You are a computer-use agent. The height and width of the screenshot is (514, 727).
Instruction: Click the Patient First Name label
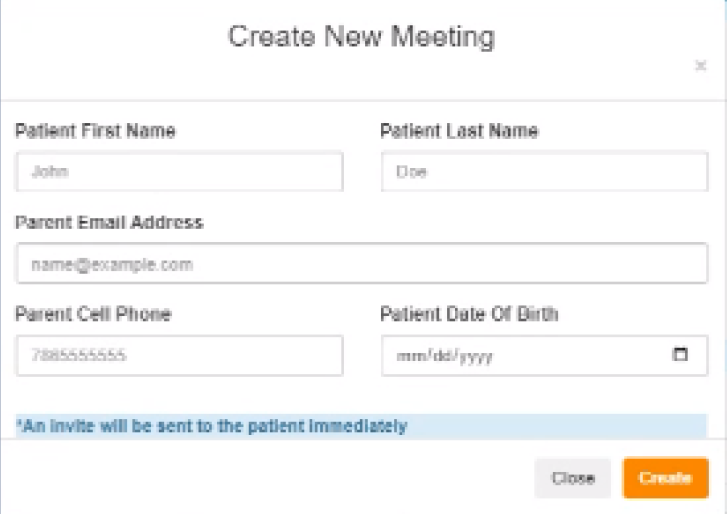click(95, 131)
